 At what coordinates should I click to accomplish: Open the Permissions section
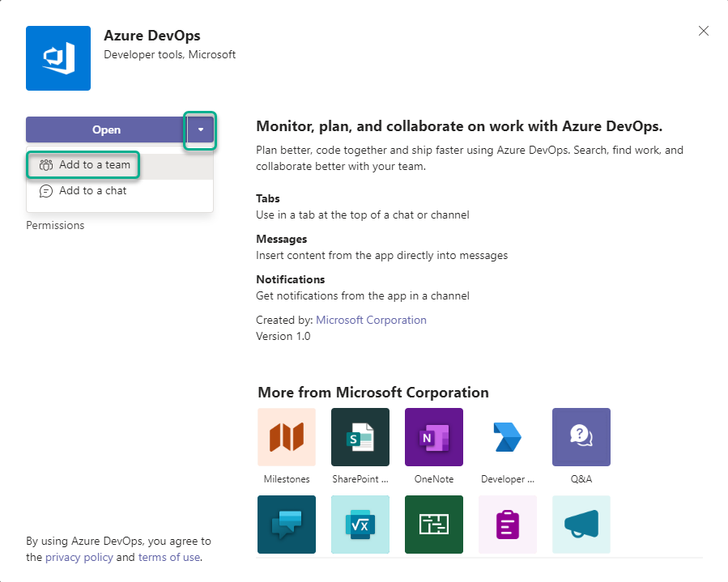(55, 226)
